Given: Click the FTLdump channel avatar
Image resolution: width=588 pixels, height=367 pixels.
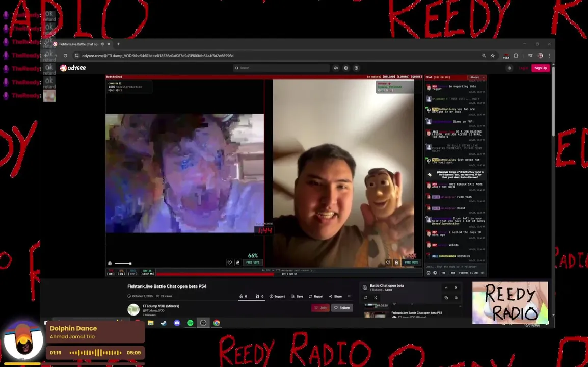Looking at the screenshot, I should [x=133, y=309].
